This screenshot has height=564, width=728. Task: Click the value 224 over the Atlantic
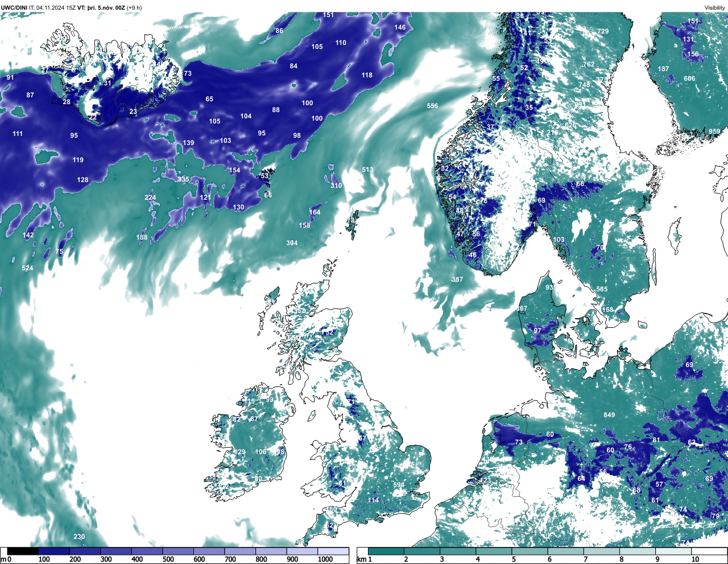[150, 197]
